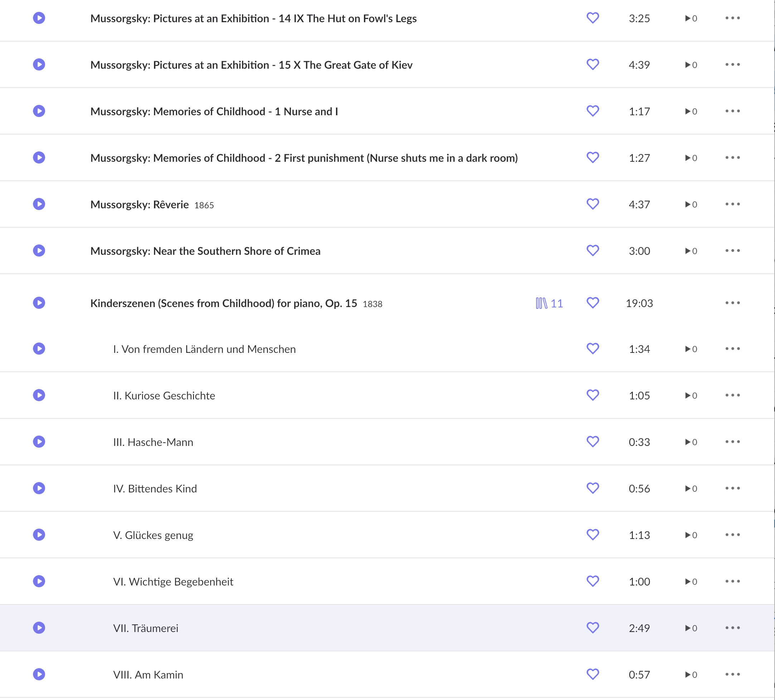Open Memories of Childhood - 1 Nurse title

pos(214,111)
